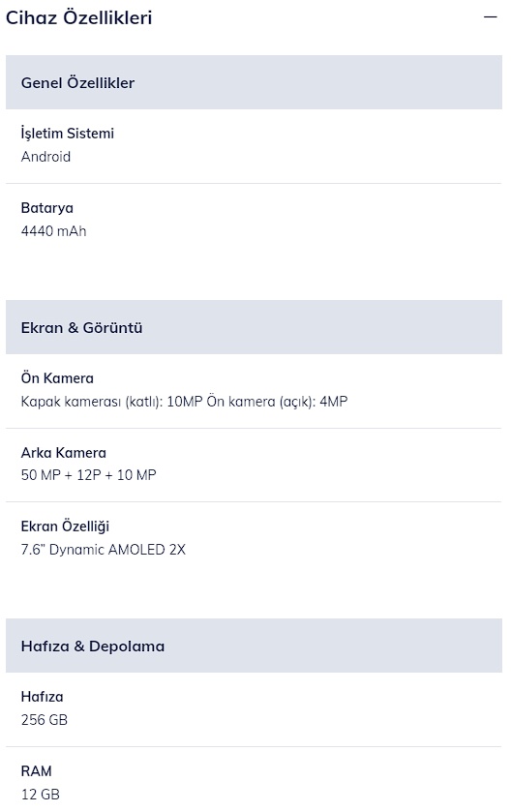The width and height of the screenshot is (511, 812).
Task: Click the Cihaz Özellikleri heading
Action: tap(78, 17)
